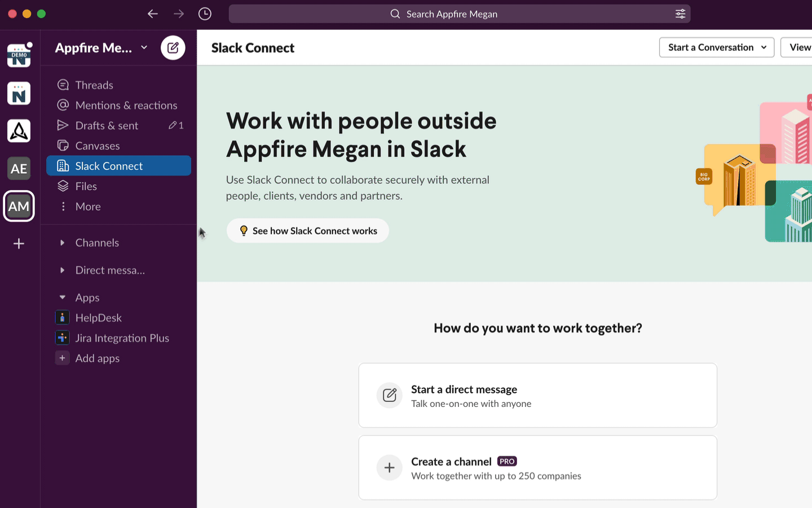Screen dimensions: 812x508
Task: Select the AM workspace icon
Action: tap(19, 206)
